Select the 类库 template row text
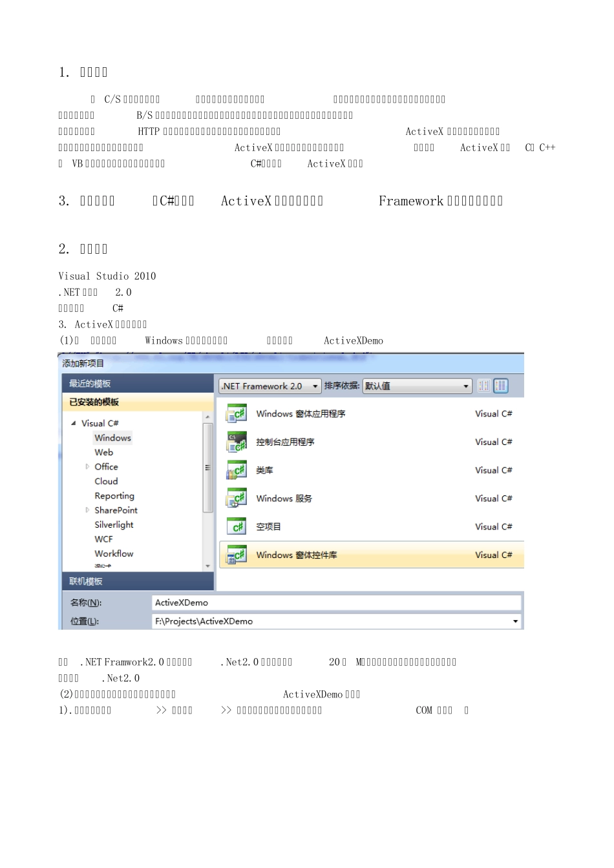 click(264, 470)
